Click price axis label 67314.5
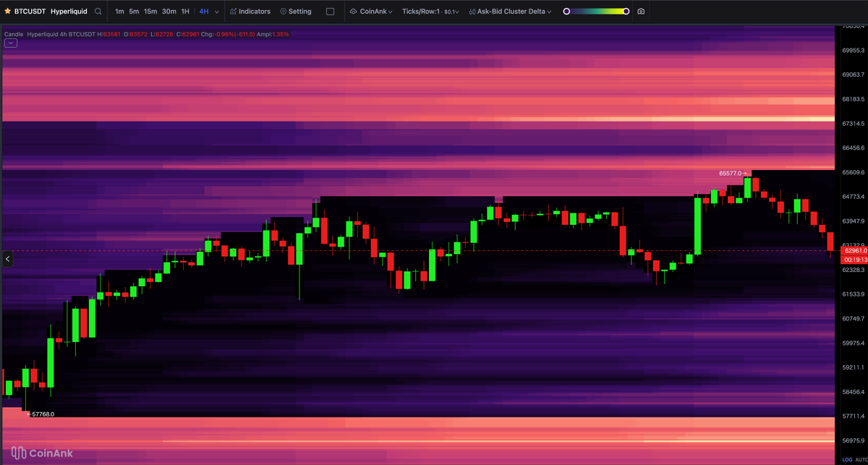The image size is (868, 465). click(854, 123)
